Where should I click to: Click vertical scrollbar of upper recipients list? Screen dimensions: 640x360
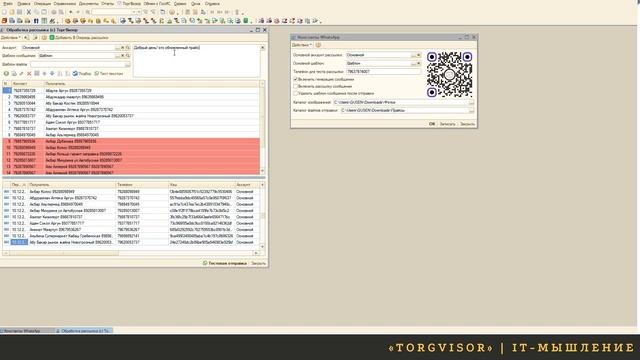click(x=262, y=127)
